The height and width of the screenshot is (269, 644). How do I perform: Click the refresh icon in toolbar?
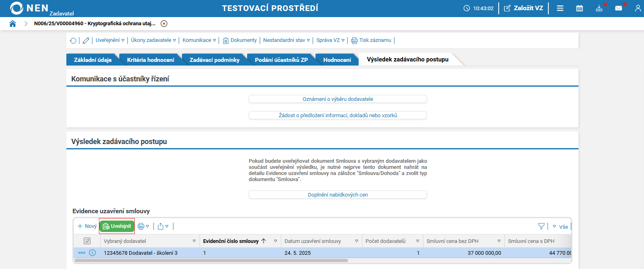pos(73,40)
